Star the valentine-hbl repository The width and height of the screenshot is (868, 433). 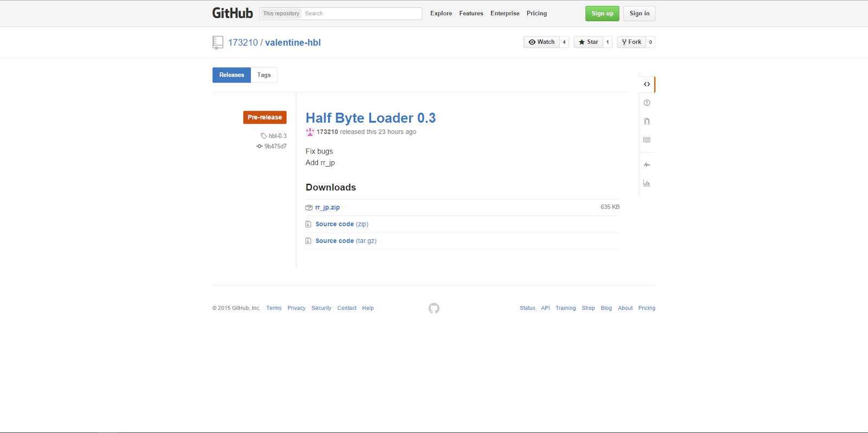(x=588, y=42)
